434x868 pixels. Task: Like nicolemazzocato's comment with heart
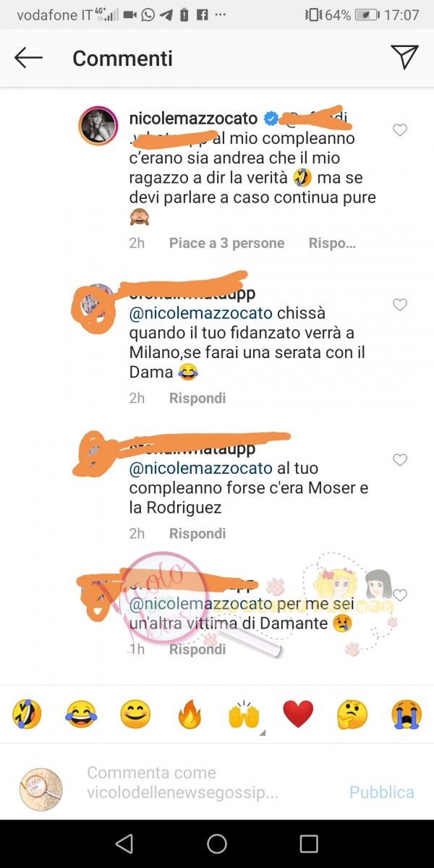[x=399, y=130]
